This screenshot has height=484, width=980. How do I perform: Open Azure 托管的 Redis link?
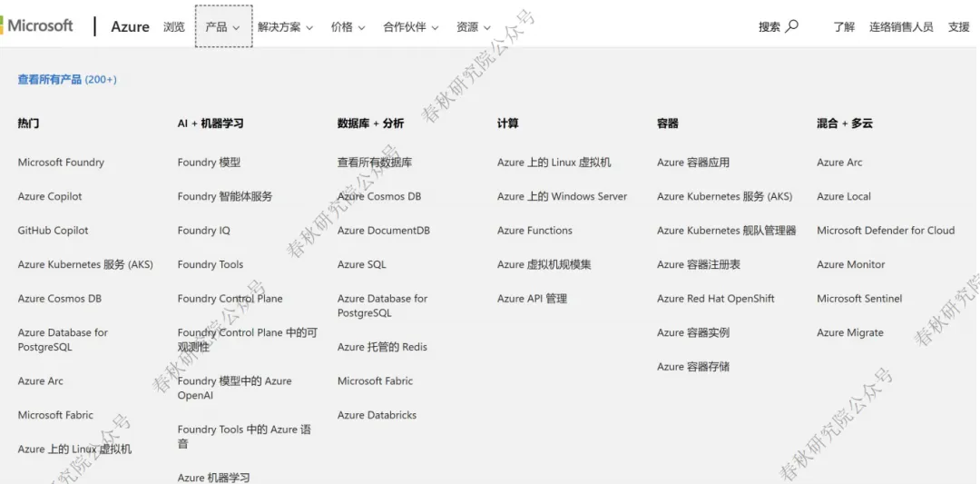383,347
